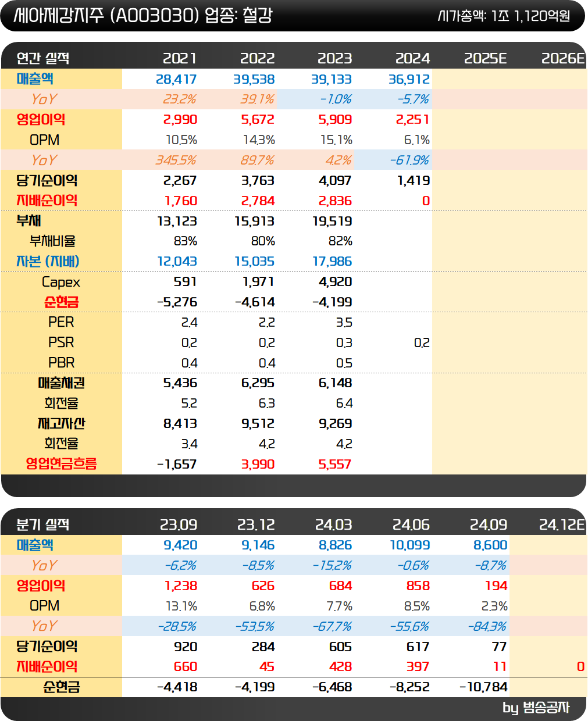Image resolution: width=588 pixels, height=721 pixels.
Task: Click operating profit value 2,251
Action: pyautogui.click(x=412, y=120)
